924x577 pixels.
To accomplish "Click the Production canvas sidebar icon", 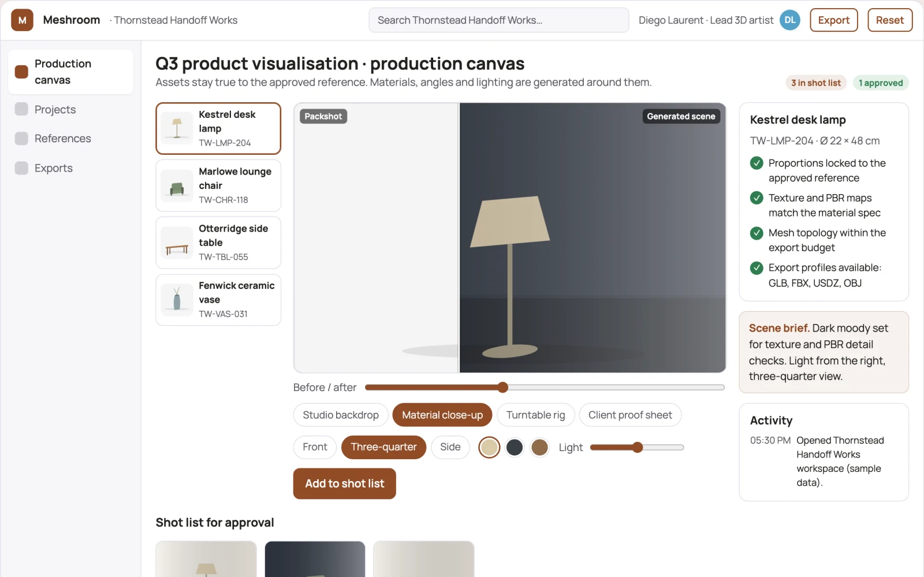I will pyautogui.click(x=21, y=72).
